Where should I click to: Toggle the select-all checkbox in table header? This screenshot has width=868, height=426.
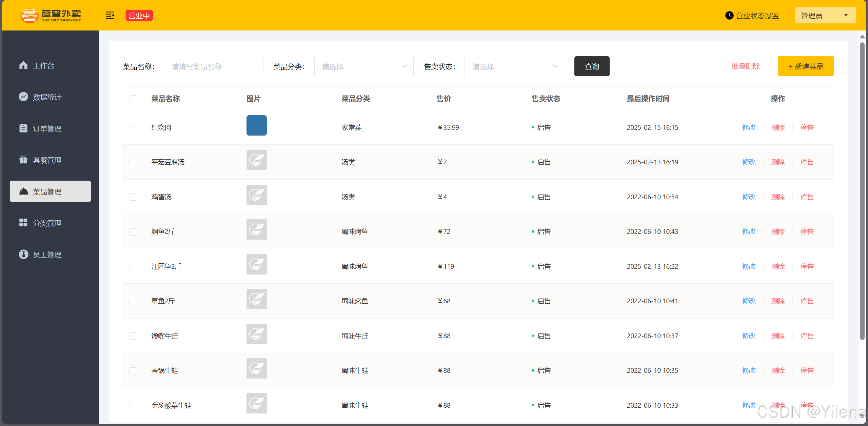point(133,99)
